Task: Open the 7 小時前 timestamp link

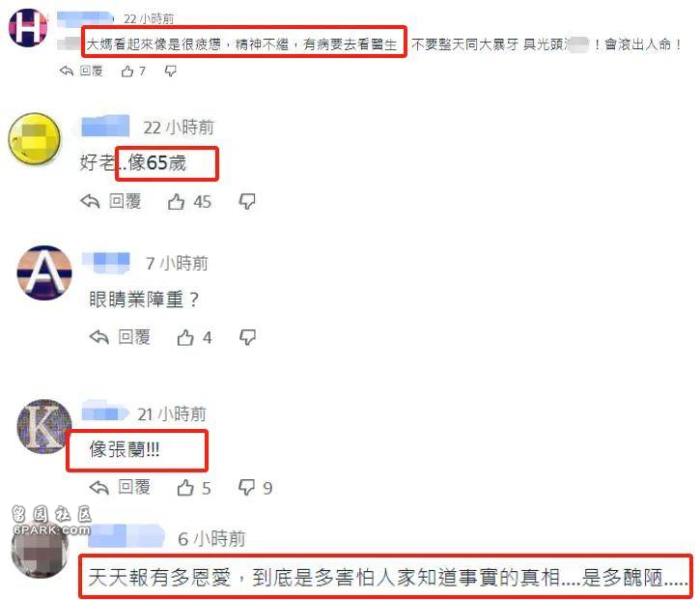Action: pos(177,263)
